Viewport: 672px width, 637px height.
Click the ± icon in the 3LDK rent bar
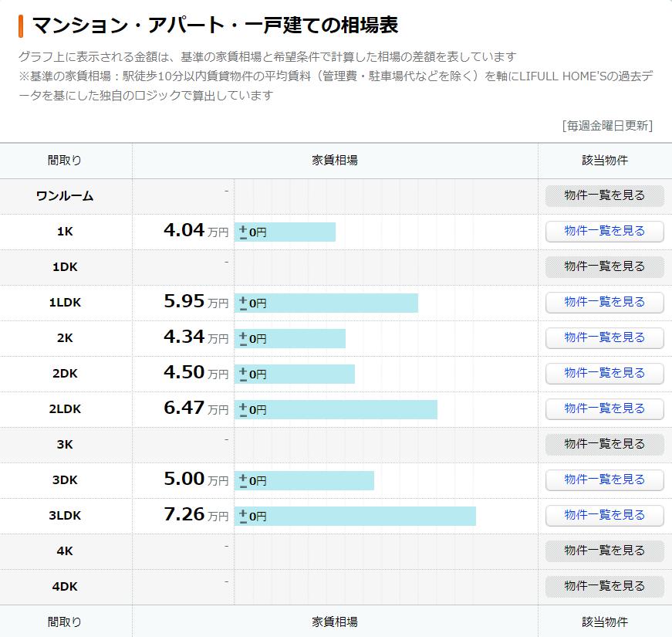click(x=243, y=516)
